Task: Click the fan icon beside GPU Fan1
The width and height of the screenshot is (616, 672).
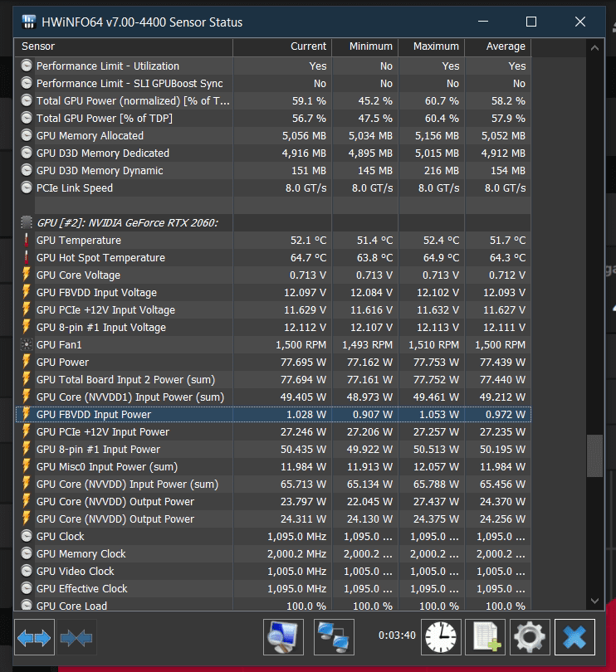Action: click(27, 344)
